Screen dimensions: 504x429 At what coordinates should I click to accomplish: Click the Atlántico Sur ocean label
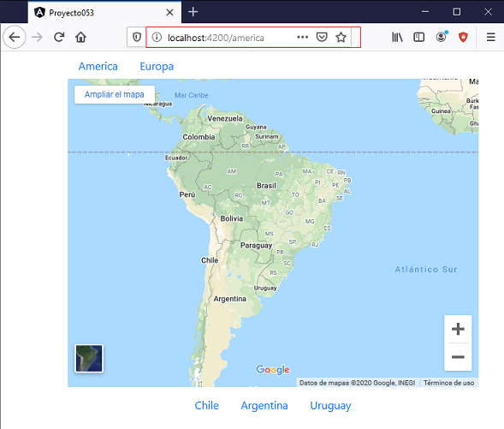click(426, 270)
